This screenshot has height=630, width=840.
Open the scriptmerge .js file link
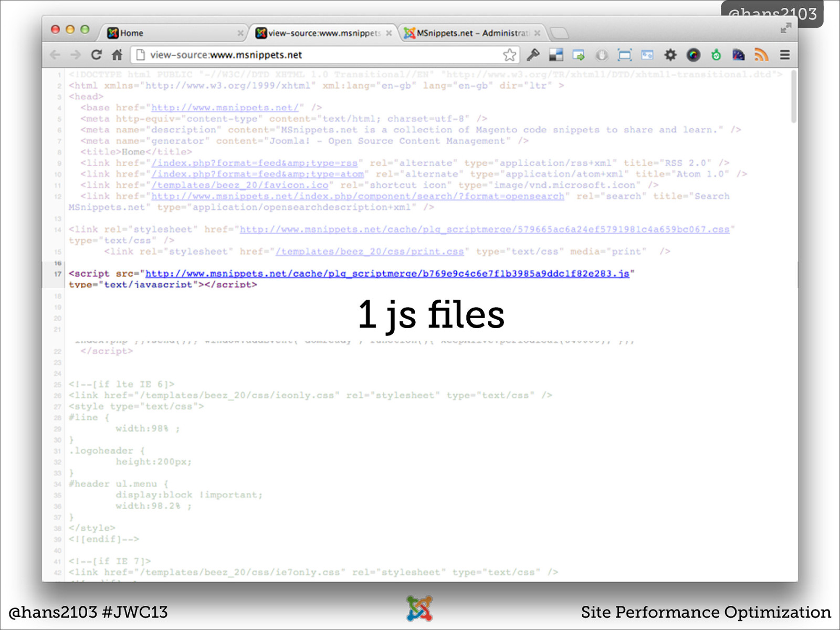point(387,274)
